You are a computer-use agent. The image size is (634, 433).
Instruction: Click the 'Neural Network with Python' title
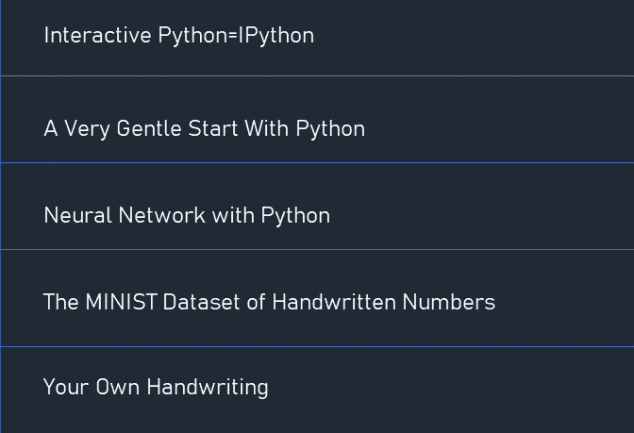[x=187, y=215]
